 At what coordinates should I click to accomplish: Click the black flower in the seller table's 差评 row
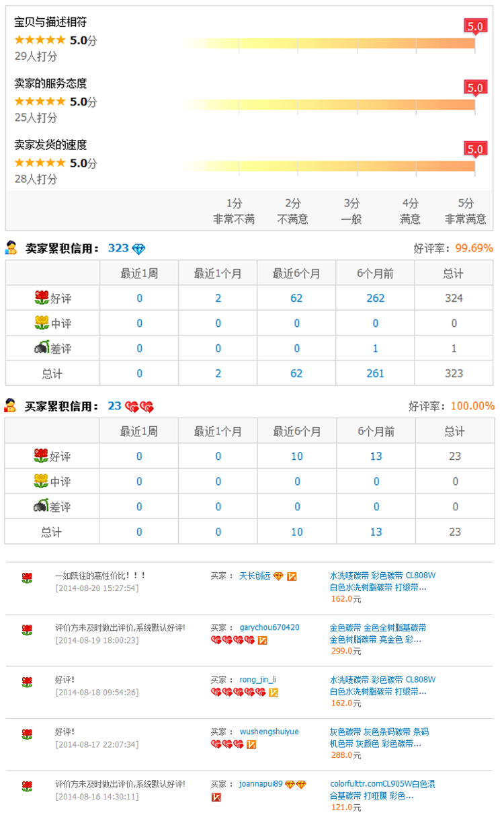click(41, 348)
